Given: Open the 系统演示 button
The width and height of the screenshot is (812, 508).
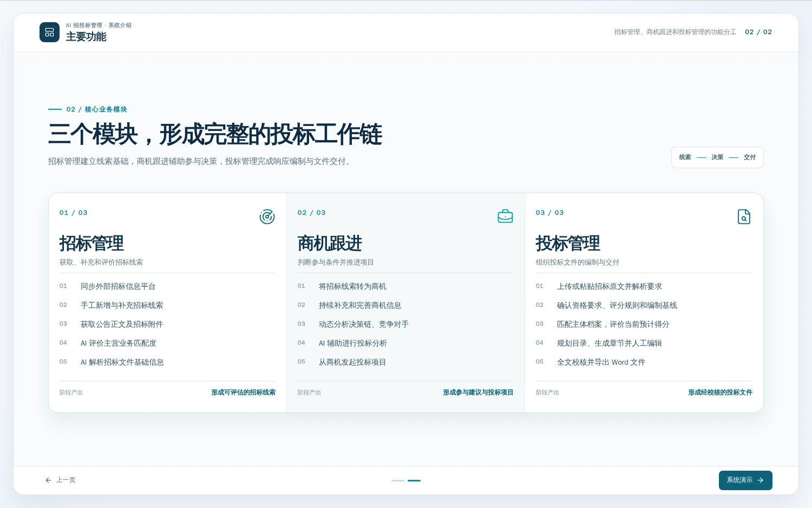Looking at the screenshot, I should point(745,480).
